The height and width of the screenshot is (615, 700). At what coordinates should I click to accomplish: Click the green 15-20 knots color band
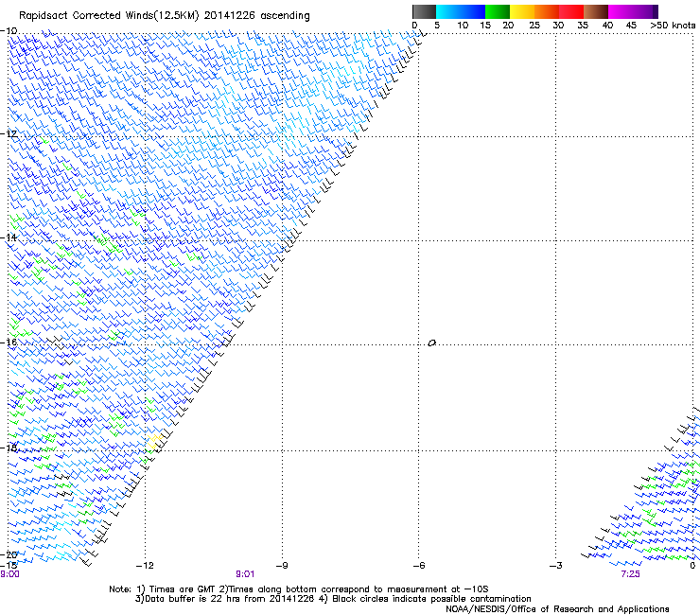(498, 11)
